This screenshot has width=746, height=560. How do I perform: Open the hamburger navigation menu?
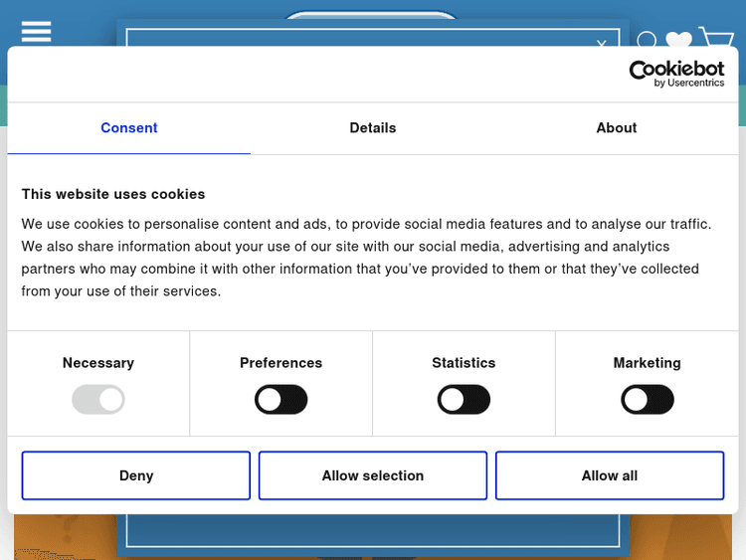pos(36,32)
